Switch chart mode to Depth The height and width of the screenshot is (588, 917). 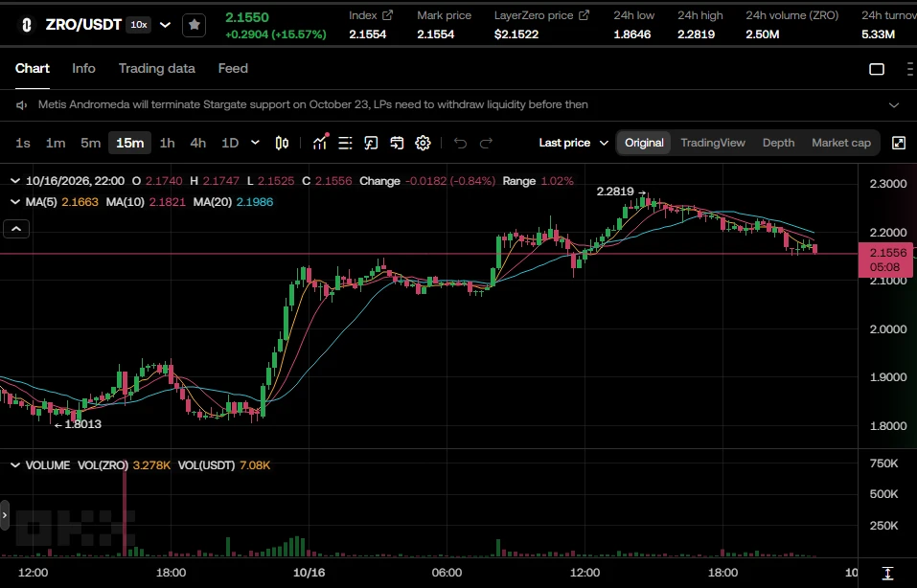point(778,143)
